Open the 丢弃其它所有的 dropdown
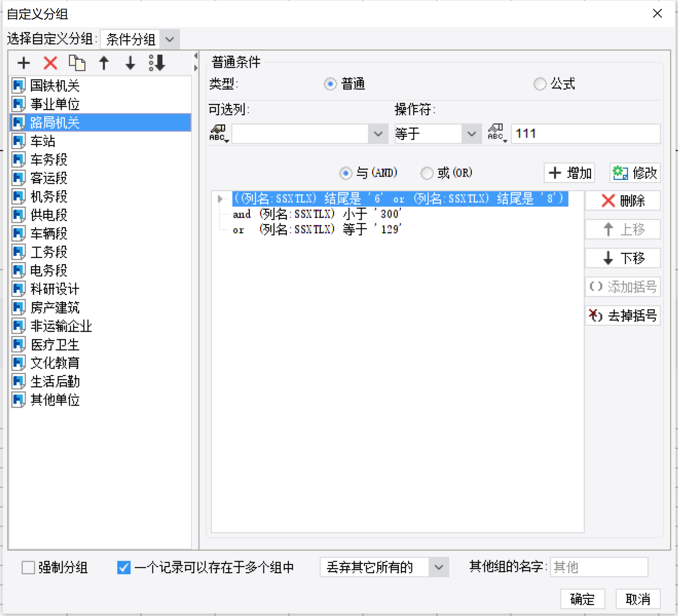Image resolution: width=678 pixels, height=616 pixels. 439,567
